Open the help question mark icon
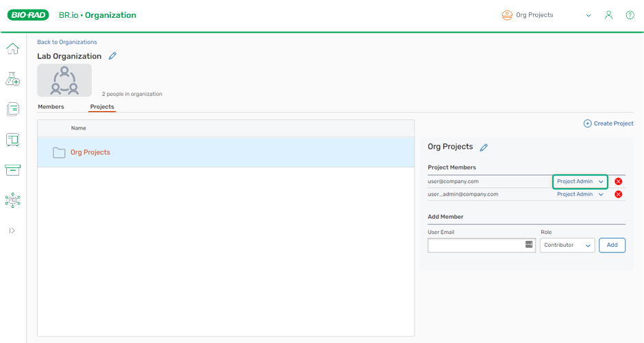Image resolution: width=644 pixels, height=343 pixels. pos(630,15)
